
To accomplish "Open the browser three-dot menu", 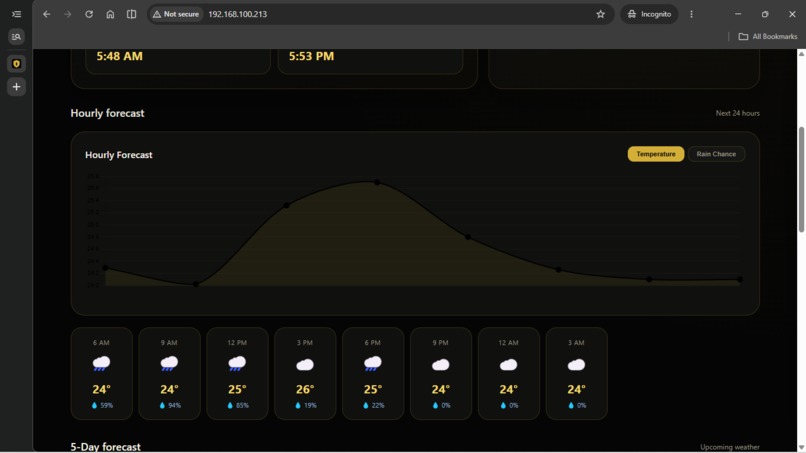I will [691, 14].
